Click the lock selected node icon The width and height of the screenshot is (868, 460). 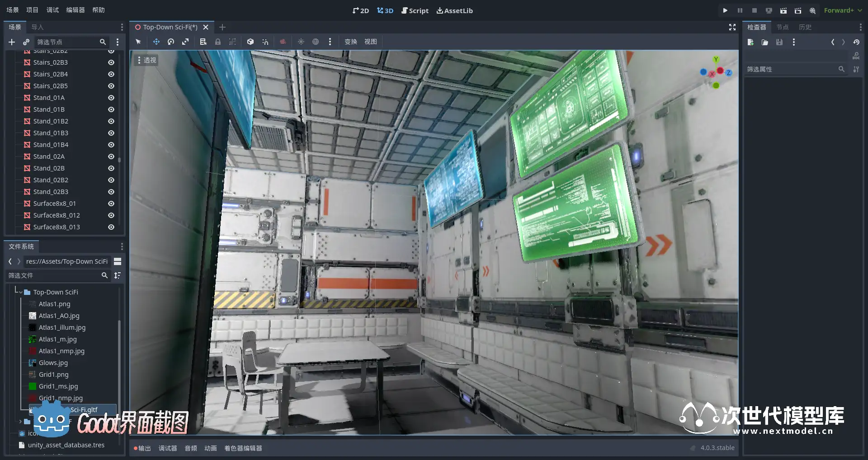click(218, 42)
